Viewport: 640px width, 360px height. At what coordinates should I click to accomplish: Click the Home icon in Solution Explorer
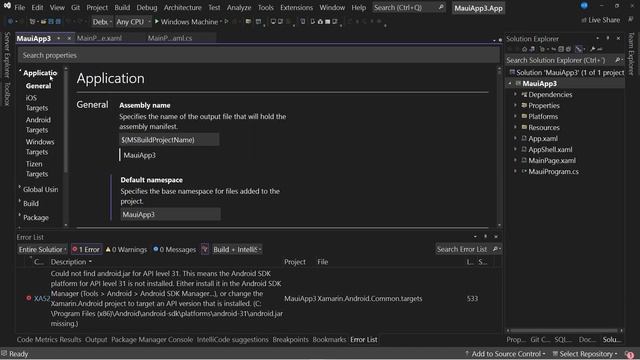(x=524, y=49)
